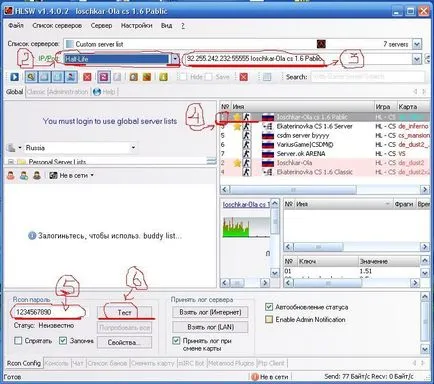
Task: Click running man icon in VariusGame row
Action: [x=246, y=145]
